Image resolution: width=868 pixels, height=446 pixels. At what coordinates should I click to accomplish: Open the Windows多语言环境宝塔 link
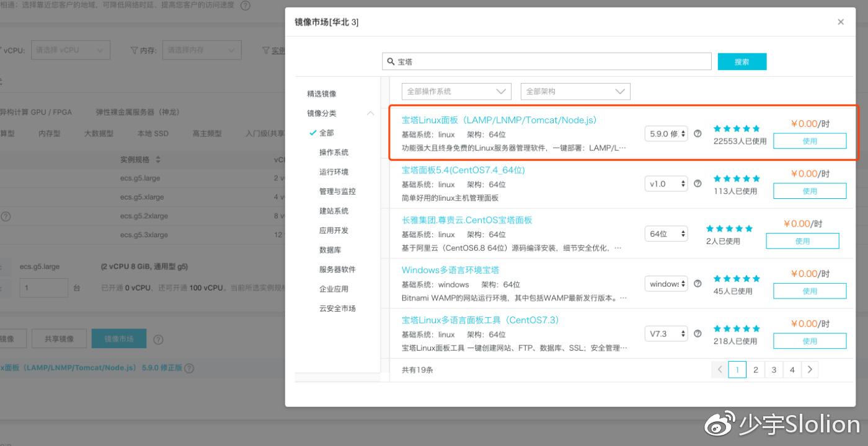450,270
